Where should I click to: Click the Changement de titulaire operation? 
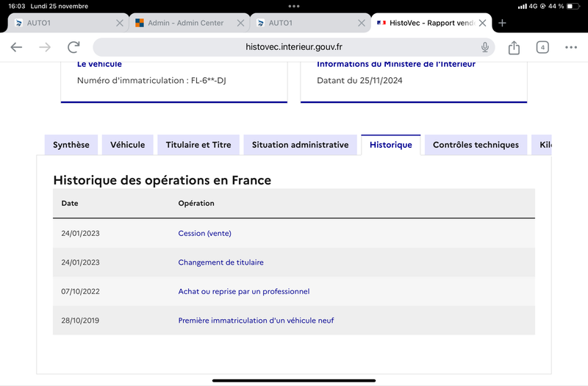pyautogui.click(x=221, y=262)
